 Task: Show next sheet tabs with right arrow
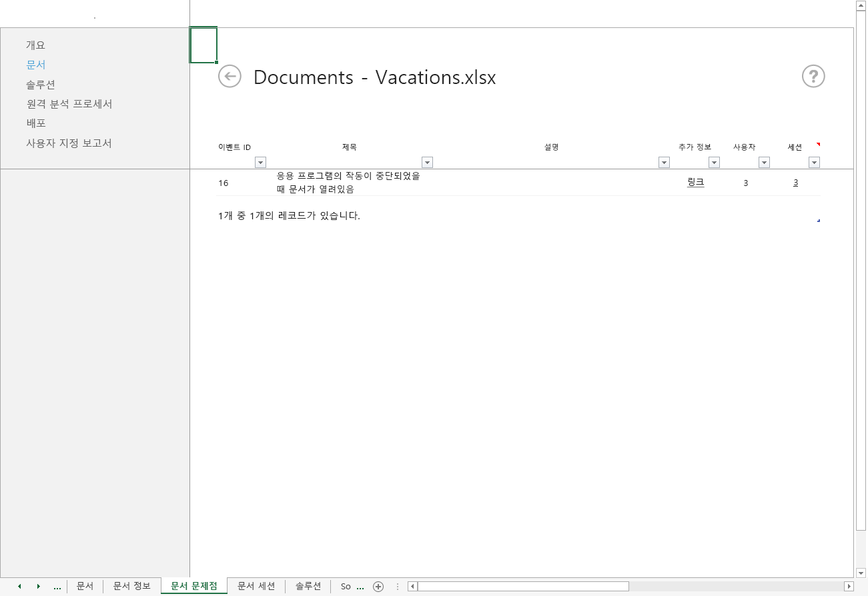click(x=38, y=587)
